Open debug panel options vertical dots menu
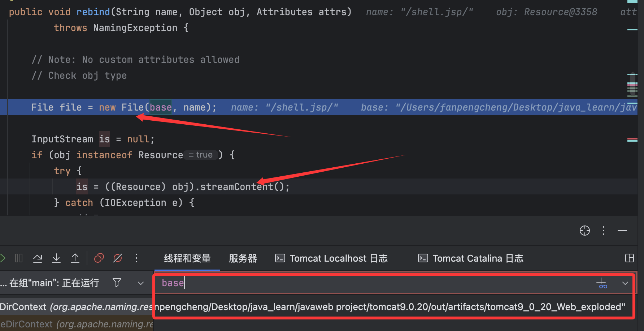This screenshot has width=644, height=331. coord(604,231)
